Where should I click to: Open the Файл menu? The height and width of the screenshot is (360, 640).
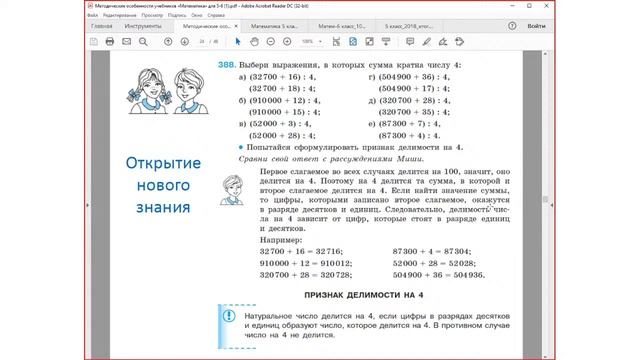click(x=93, y=15)
